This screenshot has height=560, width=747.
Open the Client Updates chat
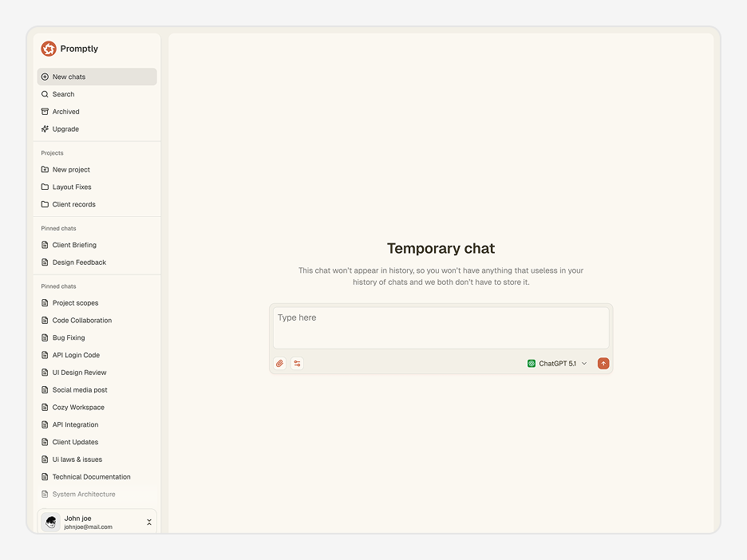click(97, 442)
